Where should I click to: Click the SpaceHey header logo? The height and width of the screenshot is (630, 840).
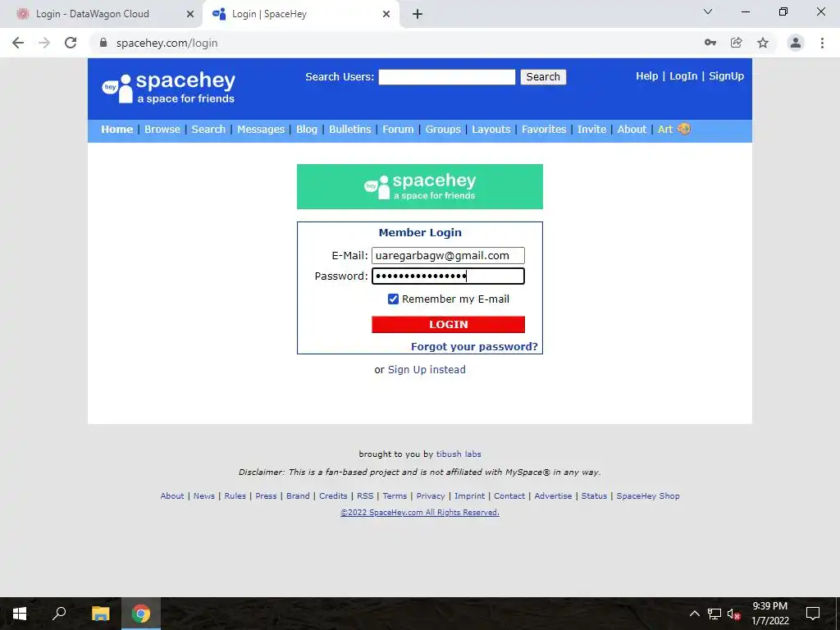coord(169,88)
